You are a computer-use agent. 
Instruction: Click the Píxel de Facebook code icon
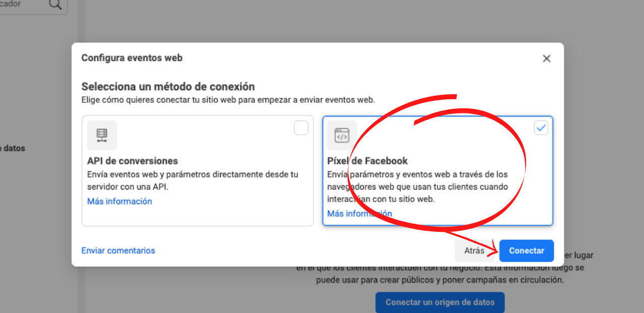(342, 135)
